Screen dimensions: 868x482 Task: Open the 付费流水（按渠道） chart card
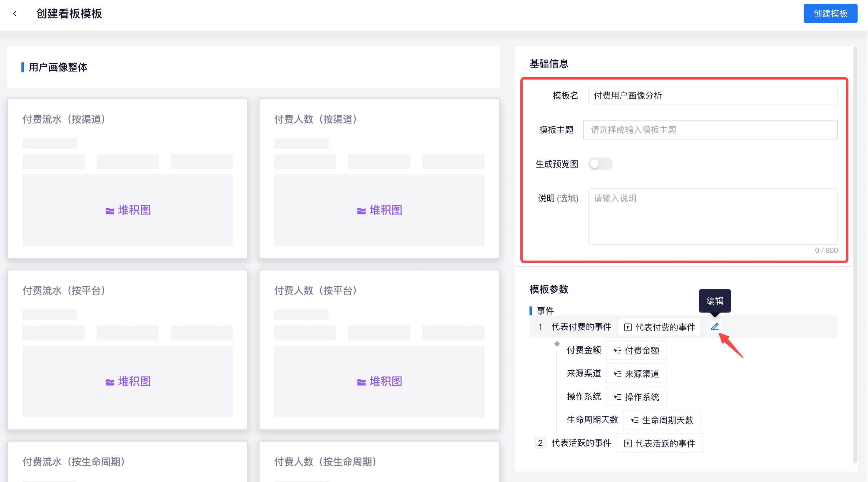(x=127, y=178)
